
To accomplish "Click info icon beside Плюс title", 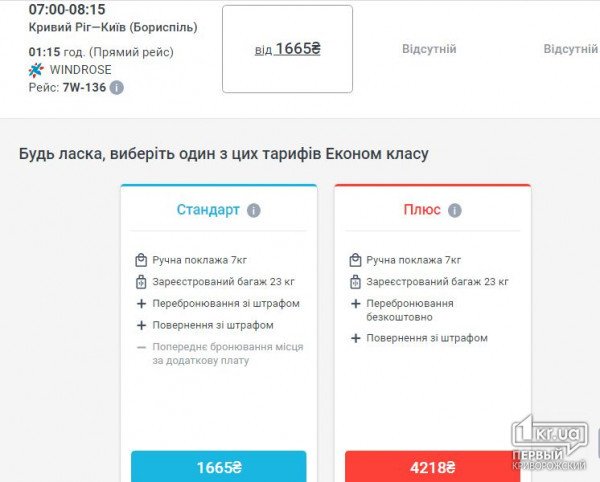I will coord(455,211).
